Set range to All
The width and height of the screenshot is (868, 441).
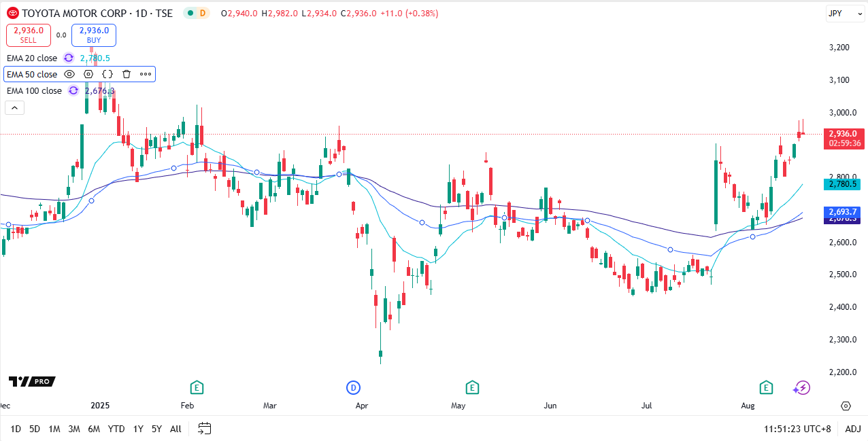click(x=176, y=429)
